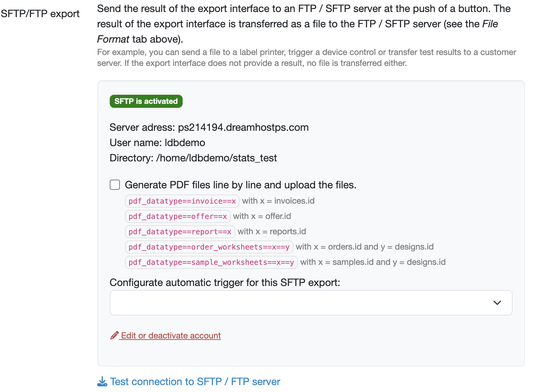533x392 pixels.
Task: Select the pdf_datatype==sample_worksheets==x==y code tag
Action: coord(211,262)
